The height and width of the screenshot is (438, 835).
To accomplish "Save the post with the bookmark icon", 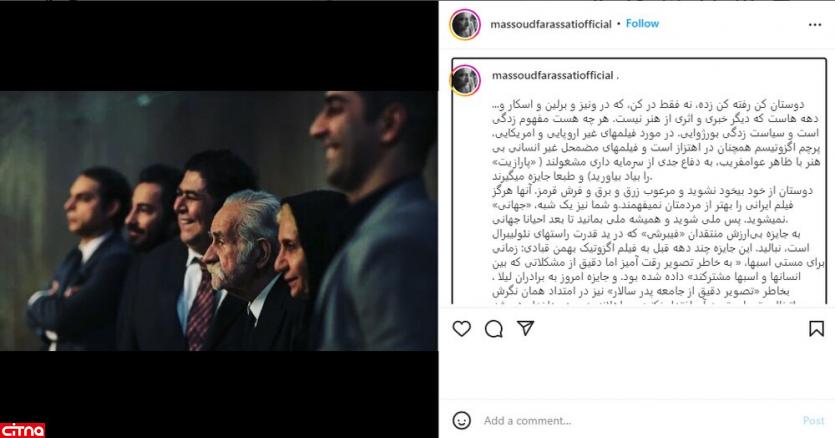I will click(x=816, y=329).
